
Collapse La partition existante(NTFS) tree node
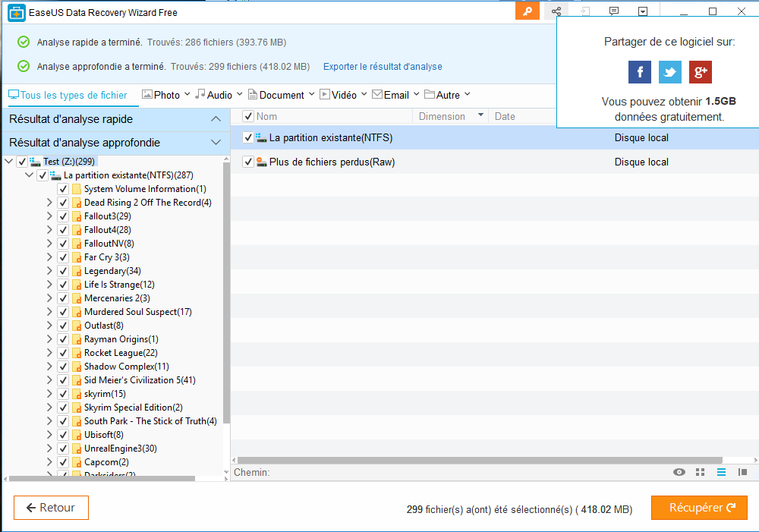29,175
